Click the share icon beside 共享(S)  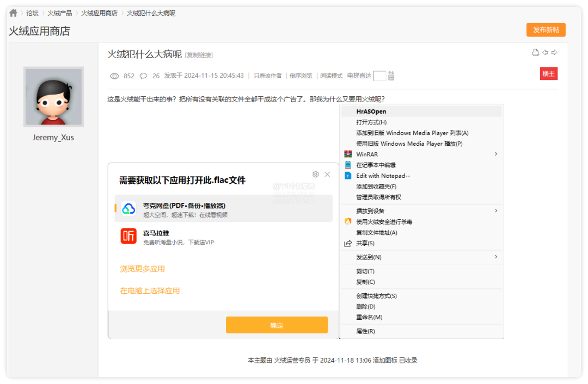[348, 244]
